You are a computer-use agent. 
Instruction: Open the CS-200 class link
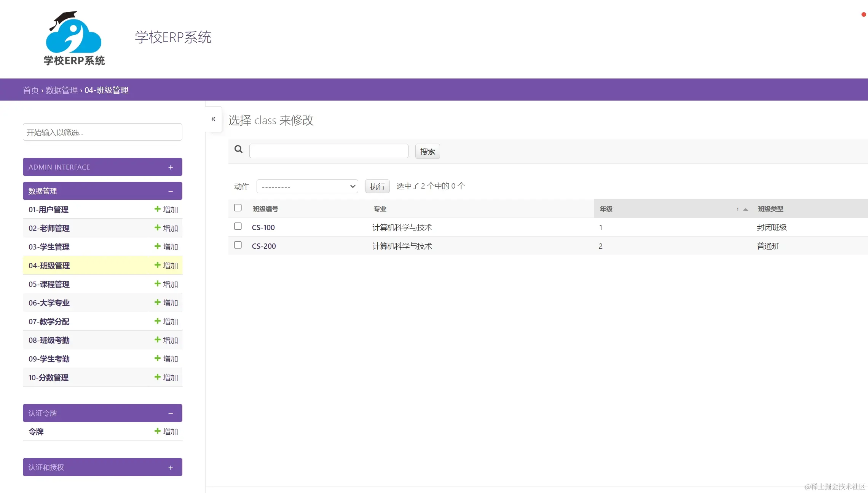tap(264, 246)
